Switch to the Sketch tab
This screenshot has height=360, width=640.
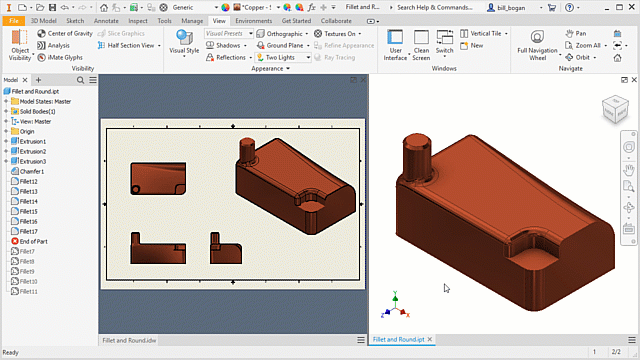pos(75,21)
